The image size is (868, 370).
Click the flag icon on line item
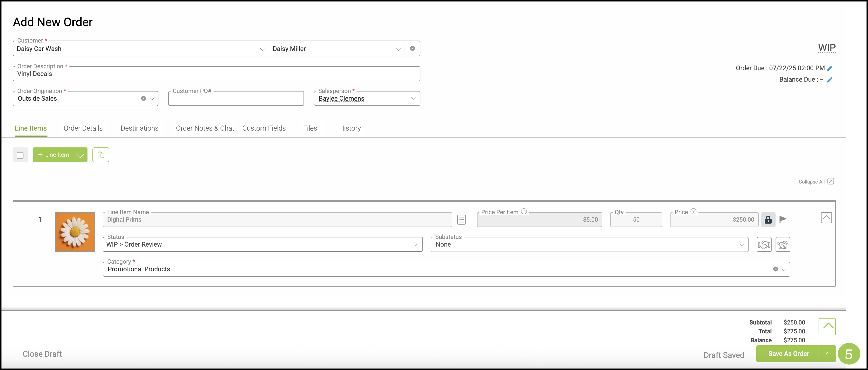783,220
